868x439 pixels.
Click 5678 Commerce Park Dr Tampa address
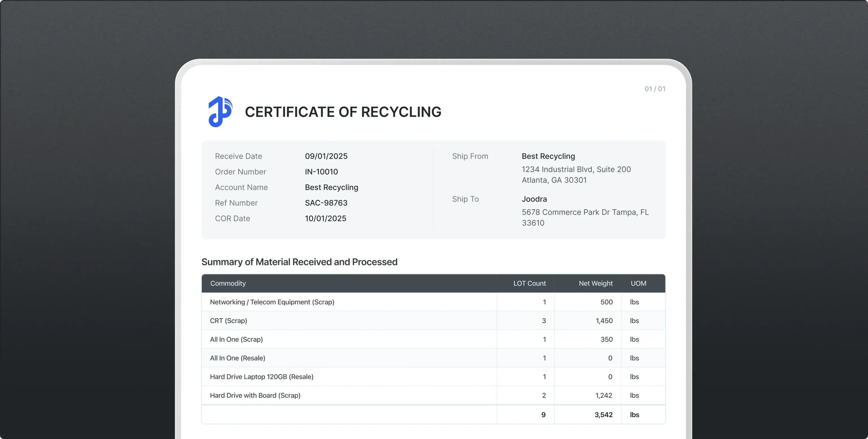(x=585, y=217)
